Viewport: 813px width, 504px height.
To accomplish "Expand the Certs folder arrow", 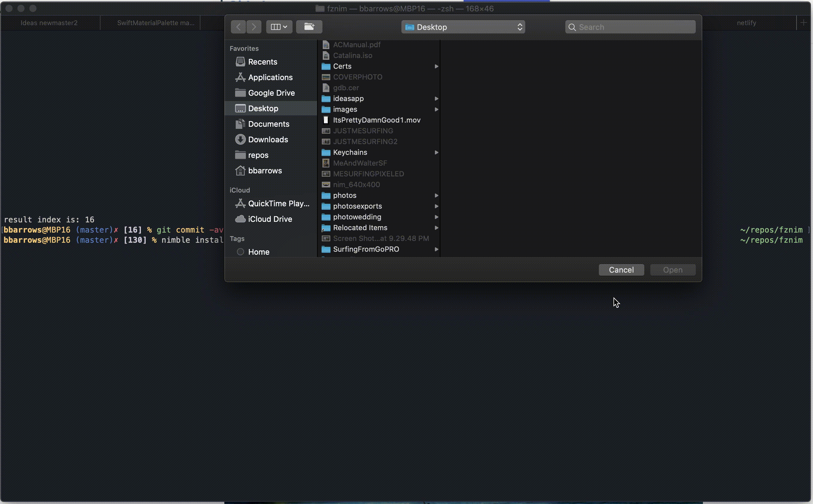I will tap(436, 66).
